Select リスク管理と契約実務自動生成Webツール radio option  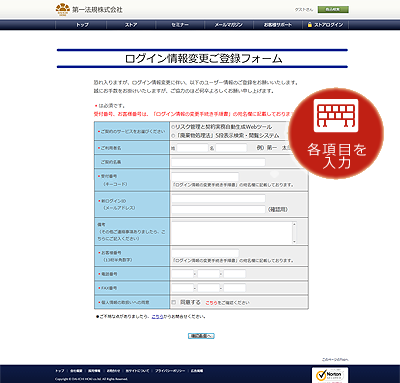[173, 127]
